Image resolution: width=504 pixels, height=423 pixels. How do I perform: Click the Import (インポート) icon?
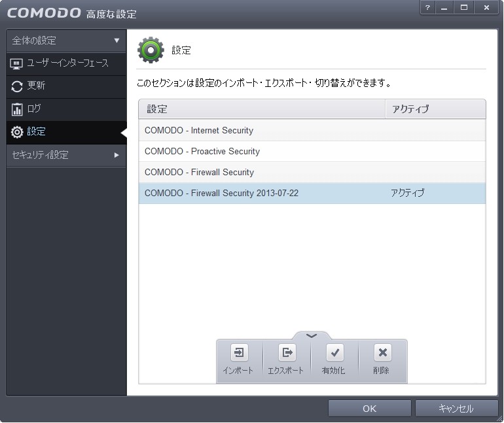[x=239, y=352]
